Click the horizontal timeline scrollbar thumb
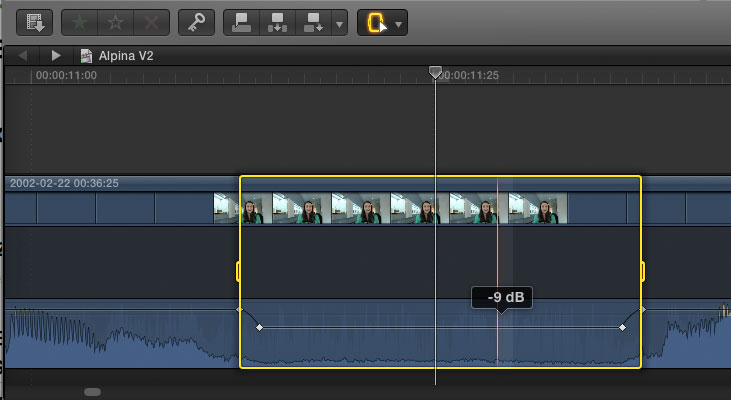This screenshot has width=731, height=400. (x=92, y=392)
